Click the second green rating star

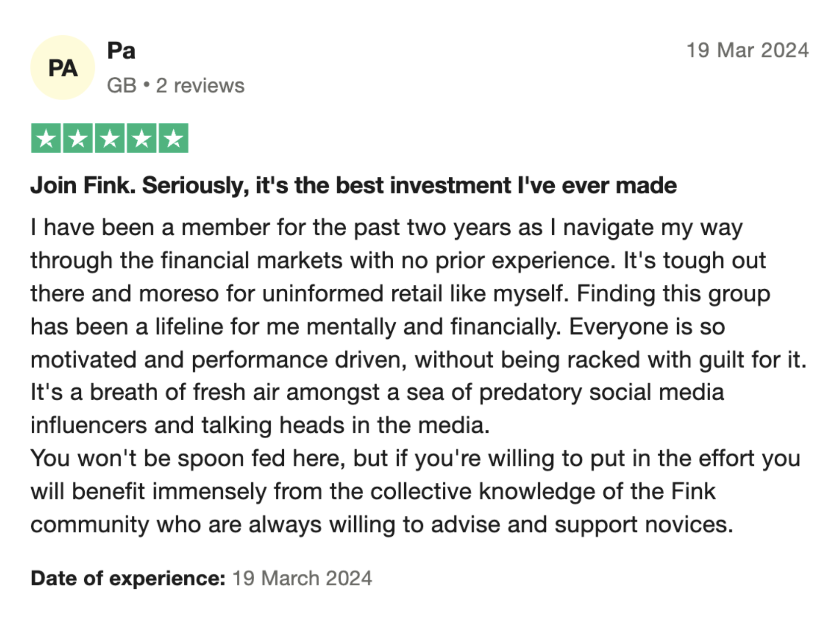click(x=78, y=138)
